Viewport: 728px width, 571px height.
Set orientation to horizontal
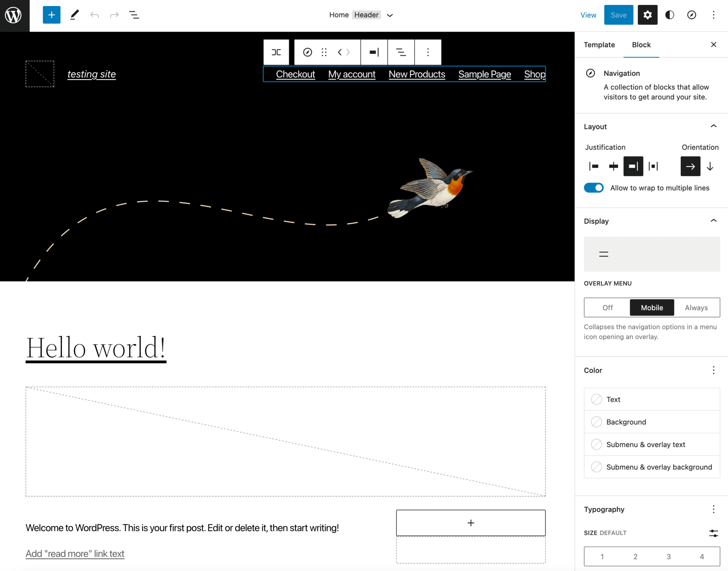[x=690, y=166]
